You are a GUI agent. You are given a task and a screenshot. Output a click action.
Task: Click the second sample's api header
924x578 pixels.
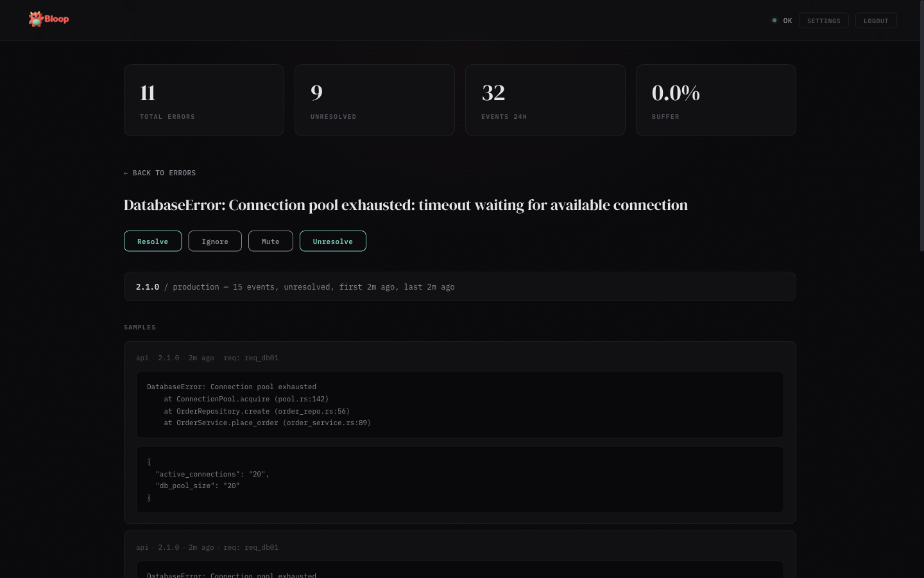click(x=142, y=547)
